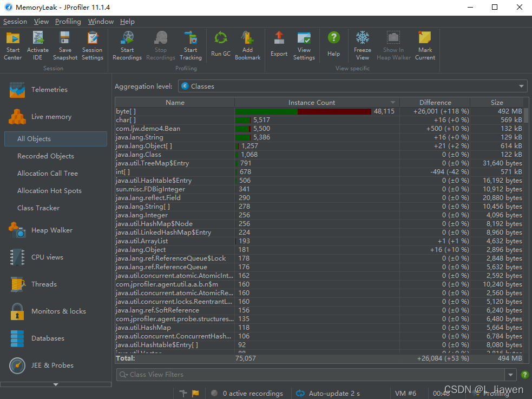
Task: Start Tracking from the toolbar
Action: 191,46
